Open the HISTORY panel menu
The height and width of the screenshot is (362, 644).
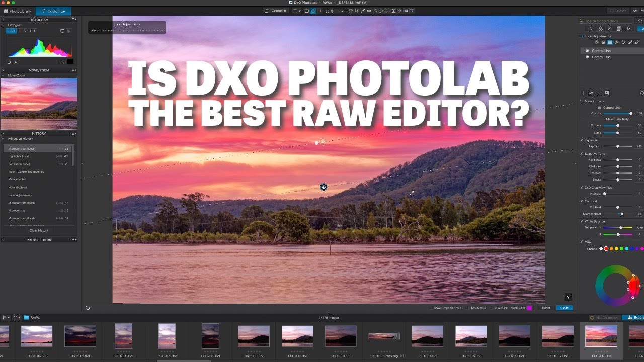(74, 133)
